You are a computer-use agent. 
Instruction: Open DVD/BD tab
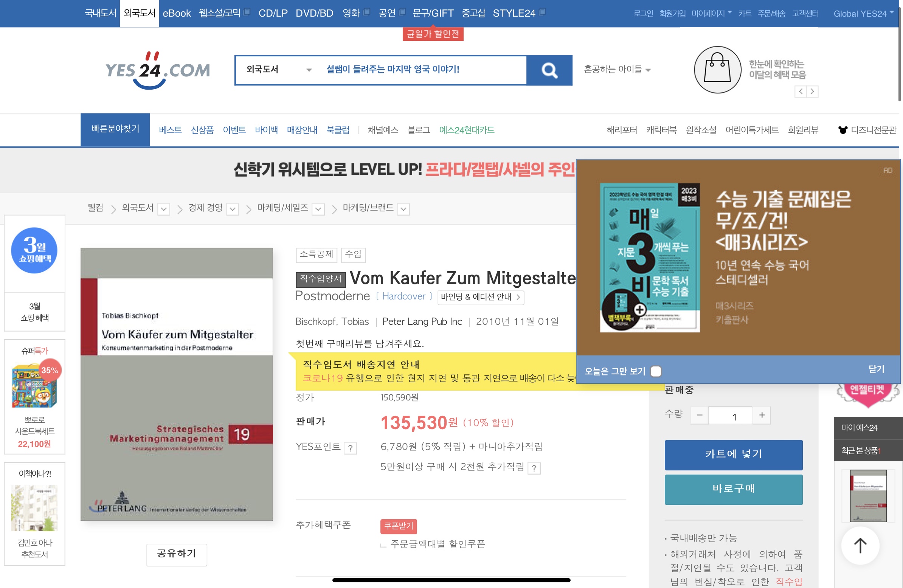point(314,13)
